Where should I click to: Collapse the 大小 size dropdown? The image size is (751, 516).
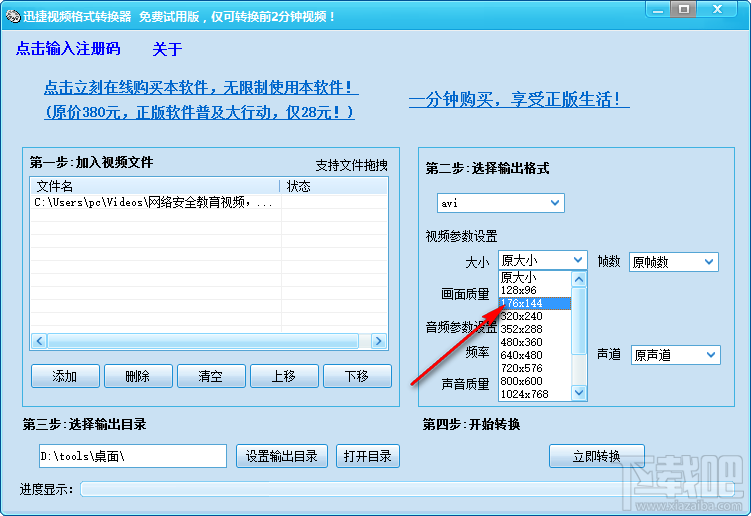click(578, 260)
